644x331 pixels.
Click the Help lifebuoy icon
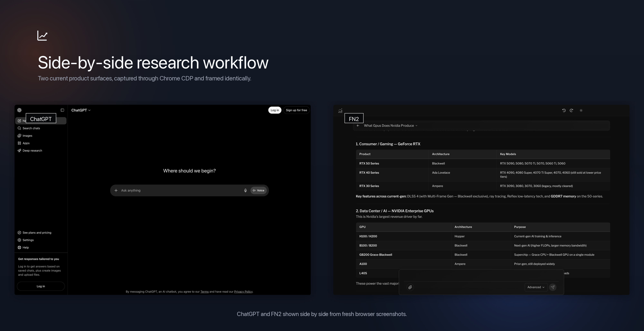pos(19,248)
